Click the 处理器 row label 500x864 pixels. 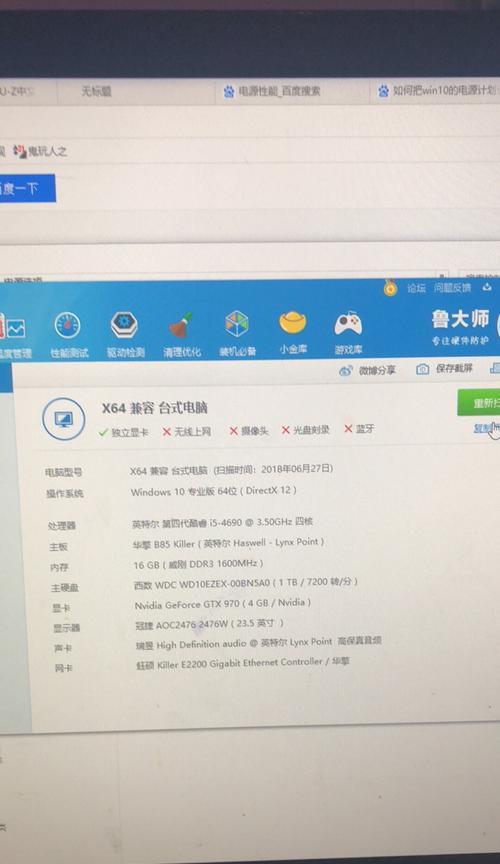pos(62,526)
